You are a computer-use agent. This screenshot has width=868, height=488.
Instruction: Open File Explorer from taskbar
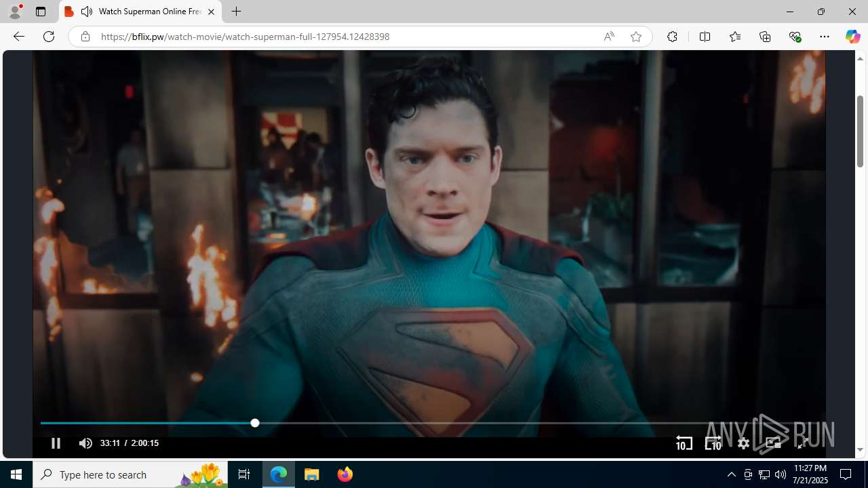pos(312,474)
